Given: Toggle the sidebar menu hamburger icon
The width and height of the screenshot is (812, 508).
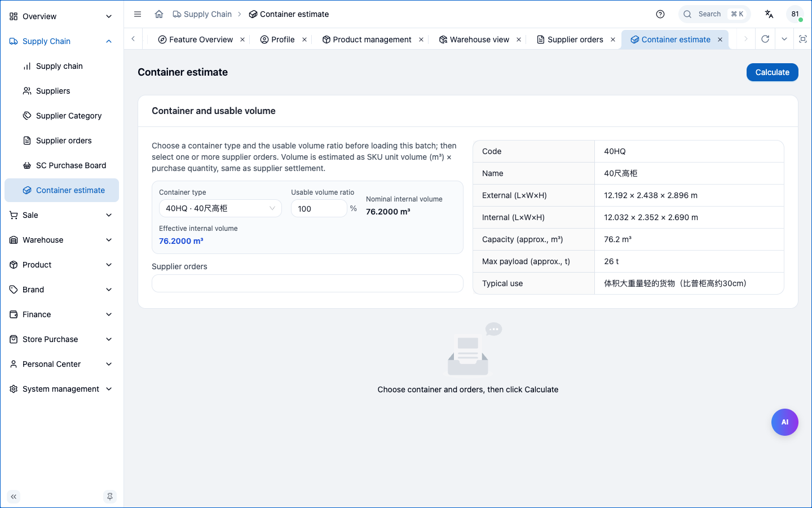Looking at the screenshot, I should [138, 14].
